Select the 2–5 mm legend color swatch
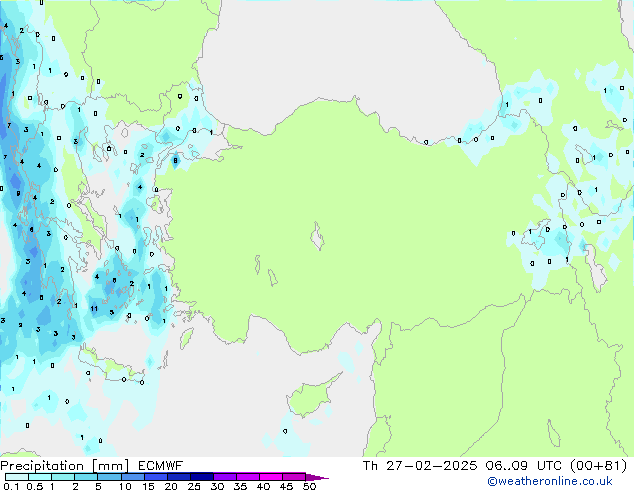The height and width of the screenshot is (490, 634). pos(86,477)
